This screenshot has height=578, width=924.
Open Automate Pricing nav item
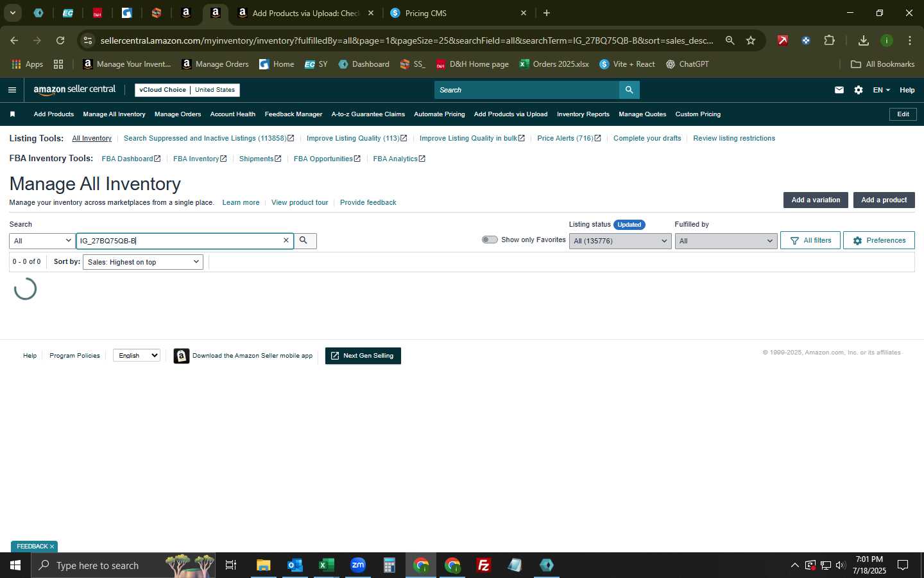tap(440, 114)
